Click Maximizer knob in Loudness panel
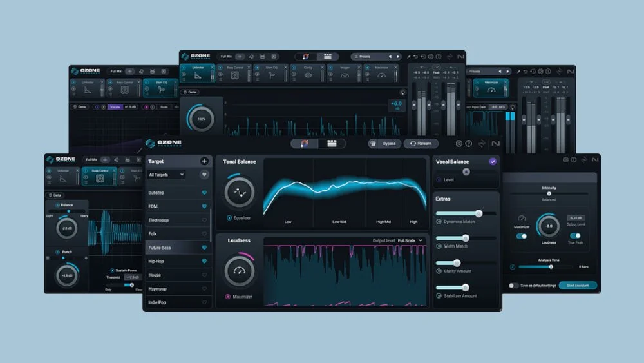Screen dimensions: 644x363 point(239,271)
